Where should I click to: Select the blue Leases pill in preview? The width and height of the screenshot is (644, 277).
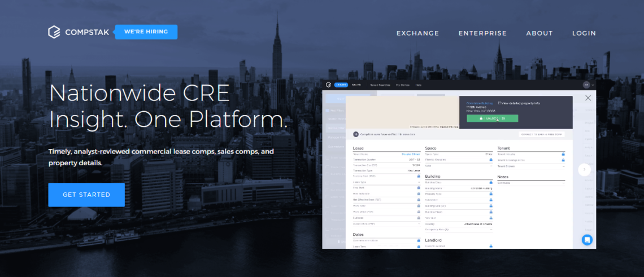341,85
